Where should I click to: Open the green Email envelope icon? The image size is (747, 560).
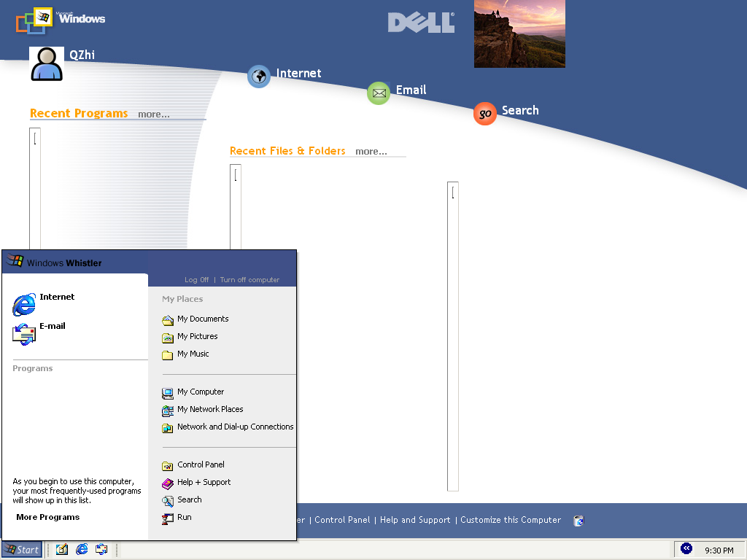click(379, 93)
